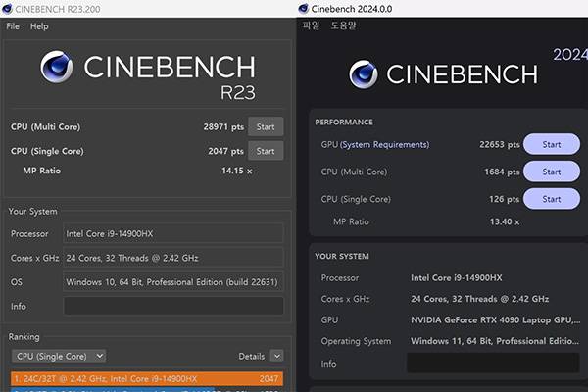The width and height of the screenshot is (588, 392).
Task: Click the Cinebench 2024 sphere logo
Action: tap(365, 73)
